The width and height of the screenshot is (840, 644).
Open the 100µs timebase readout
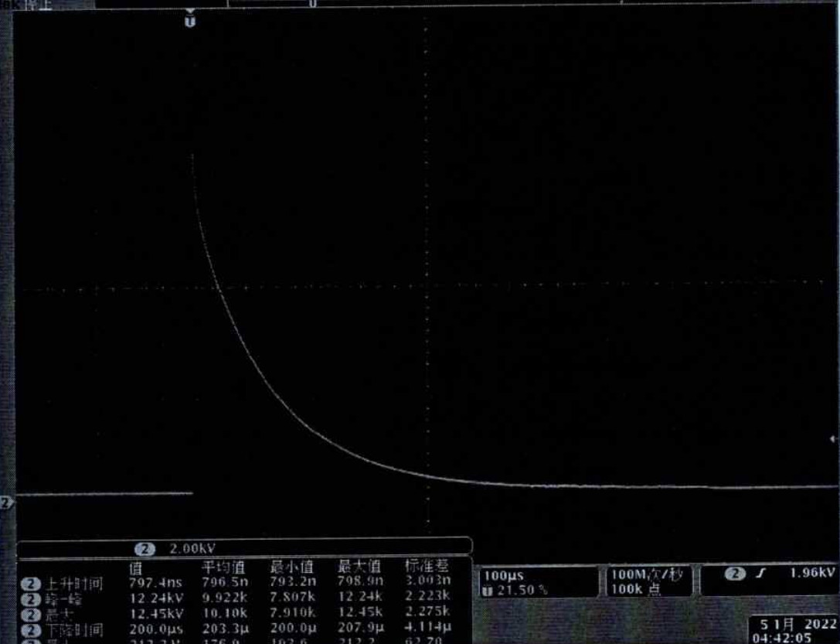coord(500,576)
